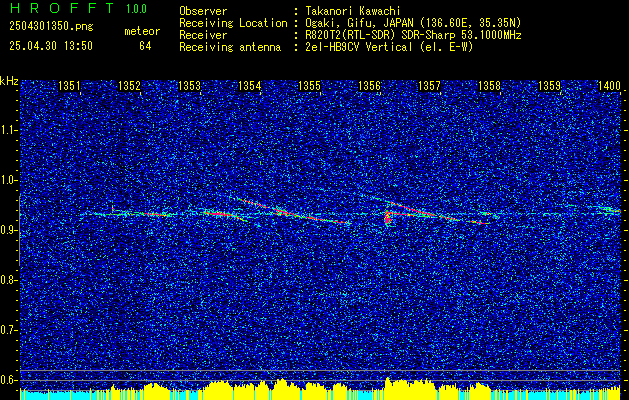This screenshot has height=400, width=629.
Task: Click the 0.6 kHz axis label
Action: (8, 380)
